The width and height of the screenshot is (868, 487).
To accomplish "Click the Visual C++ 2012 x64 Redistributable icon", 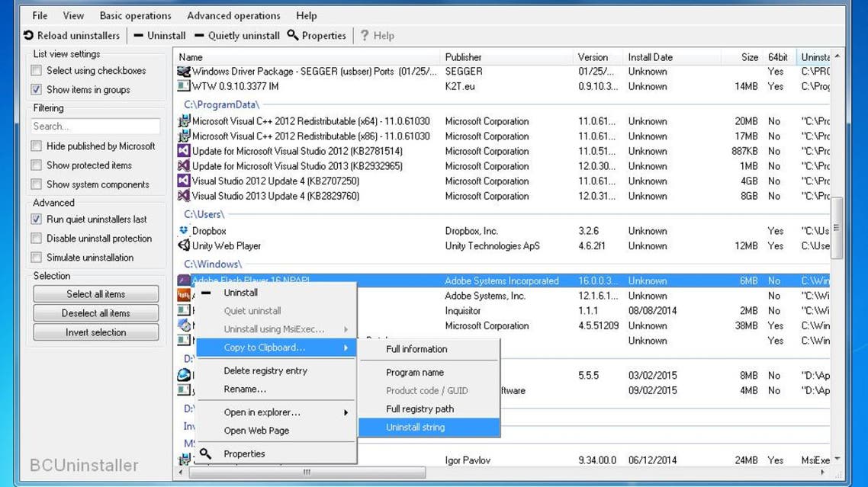I will [183, 121].
